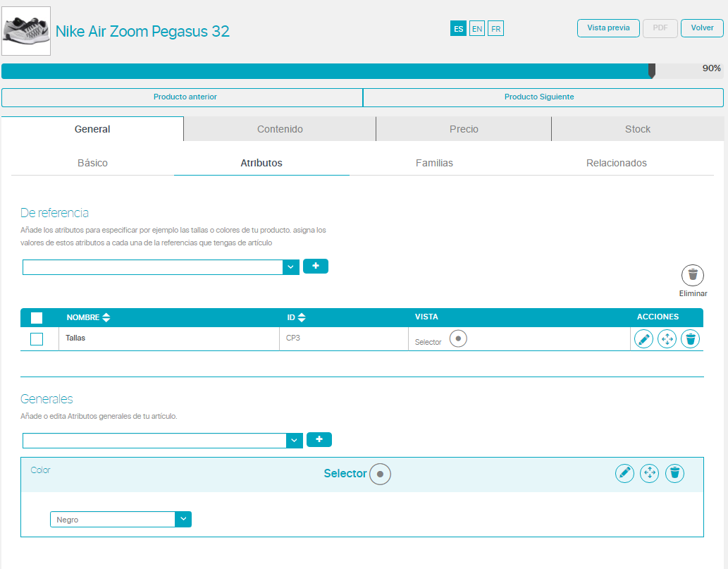This screenshot has width=728, height=569.
Task: Switch to the Contenido tab
Action: pyautogui.click(x=280, y=129)
